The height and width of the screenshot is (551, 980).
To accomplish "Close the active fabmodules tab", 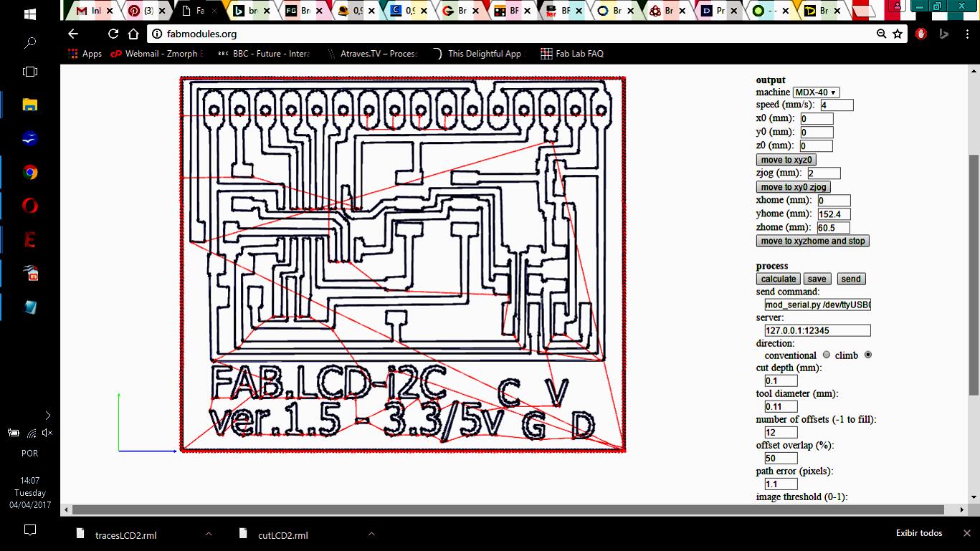I will coord(213,11).
